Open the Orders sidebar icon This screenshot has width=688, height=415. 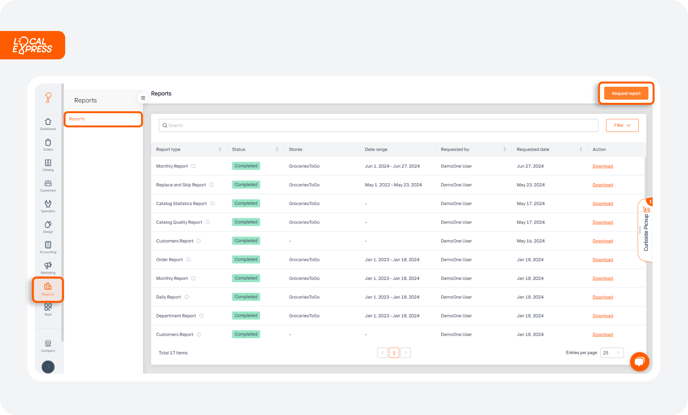48,144
